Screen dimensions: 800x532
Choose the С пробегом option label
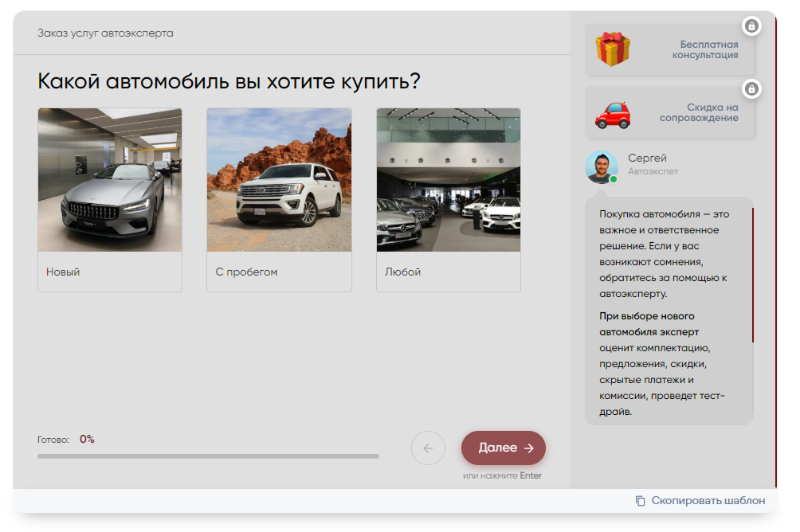tap(246, 272)
